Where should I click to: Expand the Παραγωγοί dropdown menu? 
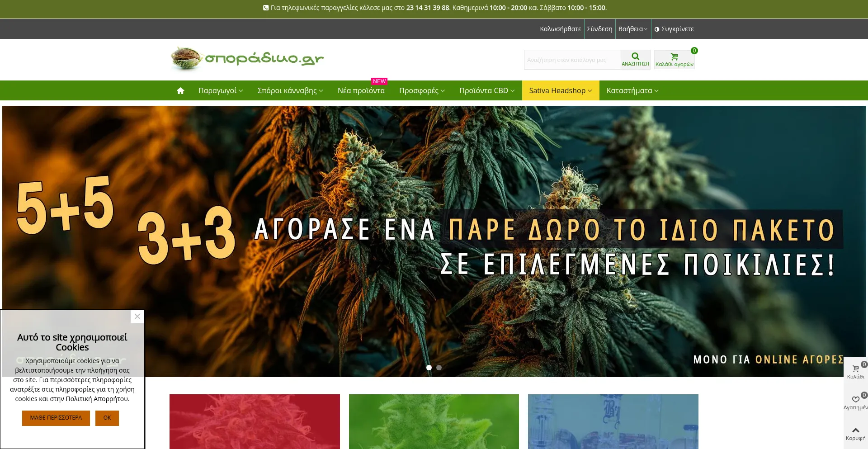point(220,91)
